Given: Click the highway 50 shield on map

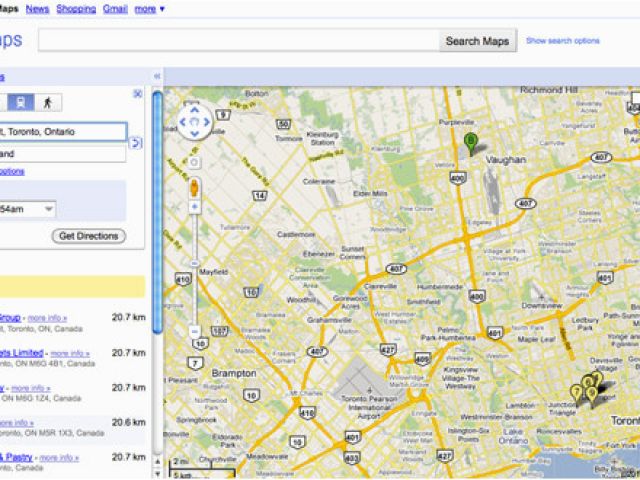Looking at the screenshot, I should point(283,124).
